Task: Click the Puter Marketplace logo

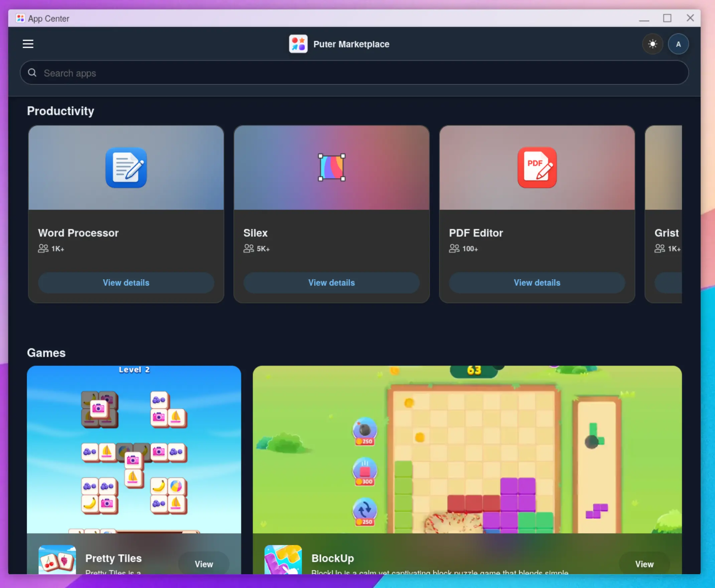Action: click(298, 44)
